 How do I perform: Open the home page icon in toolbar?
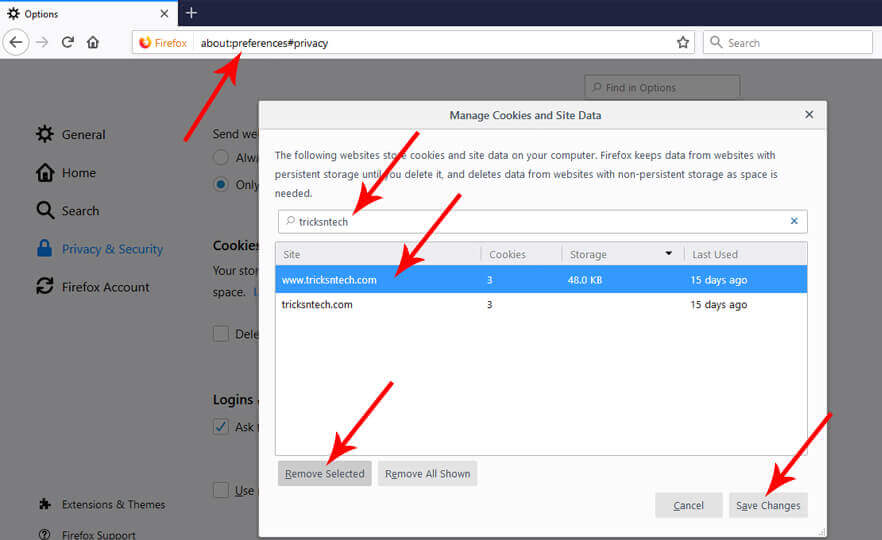click(x=93, y=42)
